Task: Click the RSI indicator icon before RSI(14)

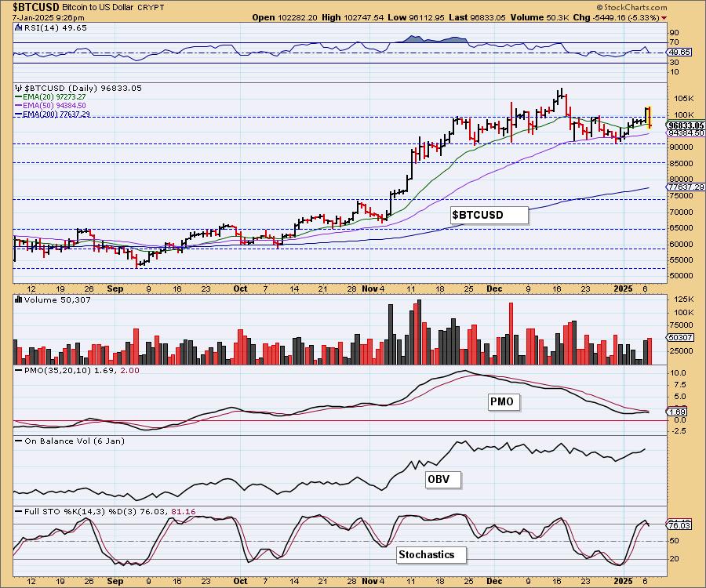Action: 19,28
